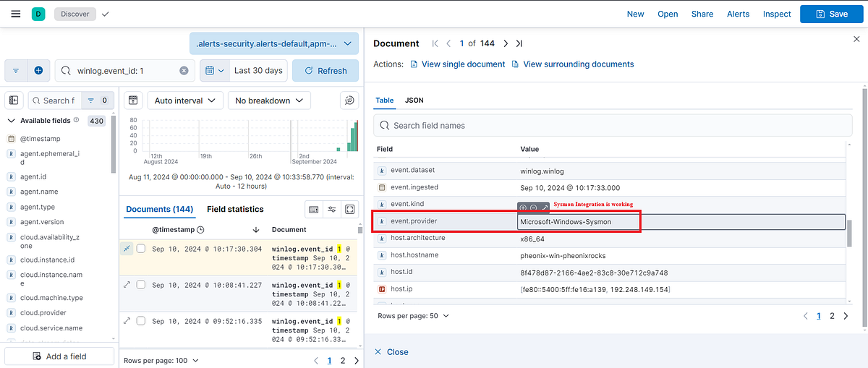Image resolution: width=868 pixels, height=368 pixels.
Task: Enter fullscreen for the documents grid
Action: pyautogui.click(x=350, y=209)
